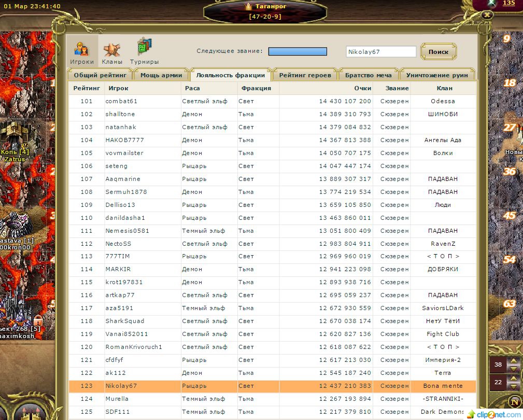Click the 135 crystal balance link
This screenshot has height=420, width=523.
[x=508, y=3]
